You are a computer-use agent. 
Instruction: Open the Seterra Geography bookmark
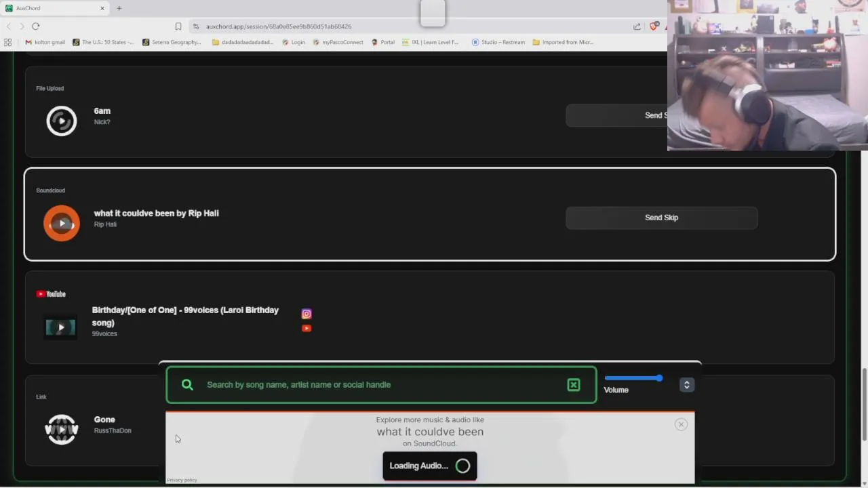172,42
